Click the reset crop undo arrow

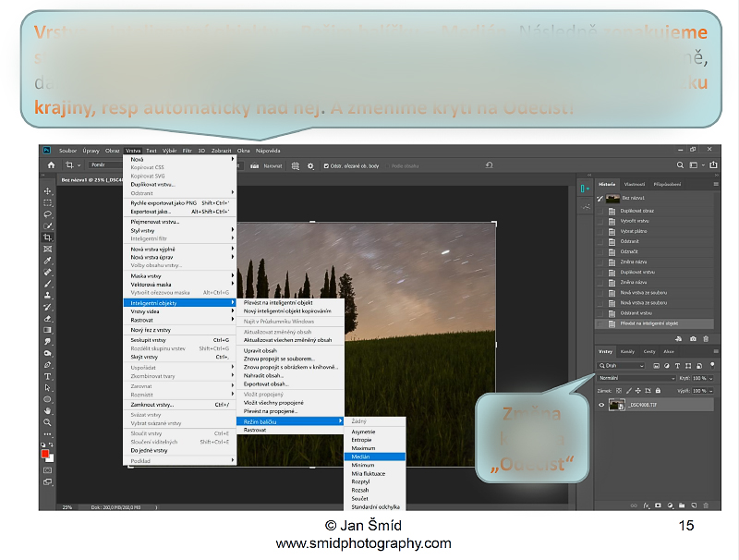coord(490,165)
